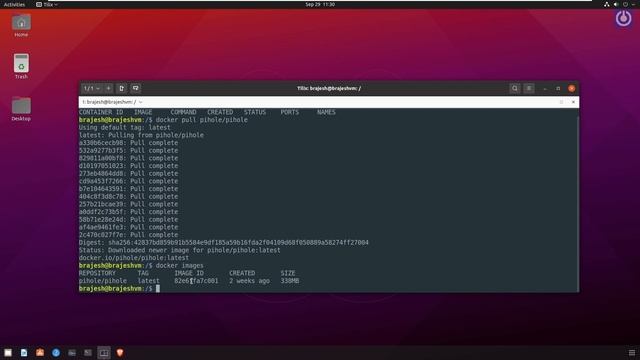Click 'Status: Downloaded newer image' line
Image resolution: width=640 pixels, height=360 pixels.
coord(180,250)
